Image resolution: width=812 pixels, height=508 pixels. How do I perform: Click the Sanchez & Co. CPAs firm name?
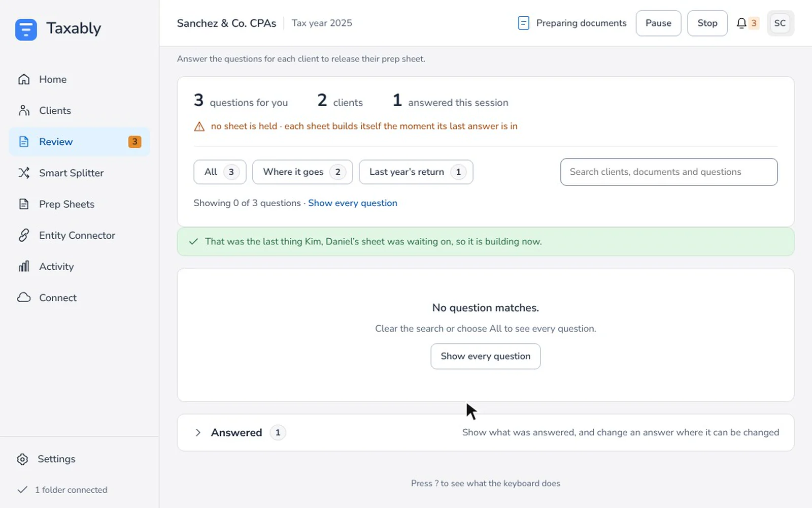[x=226, y=23]
